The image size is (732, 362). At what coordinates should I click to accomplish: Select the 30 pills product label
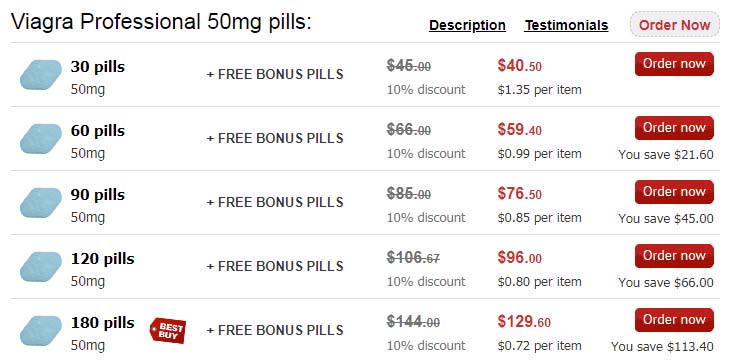[98, 67]
